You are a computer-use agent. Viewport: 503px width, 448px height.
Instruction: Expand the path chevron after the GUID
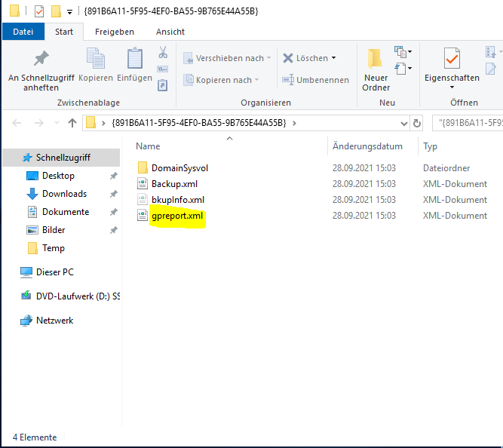point(294,123)
